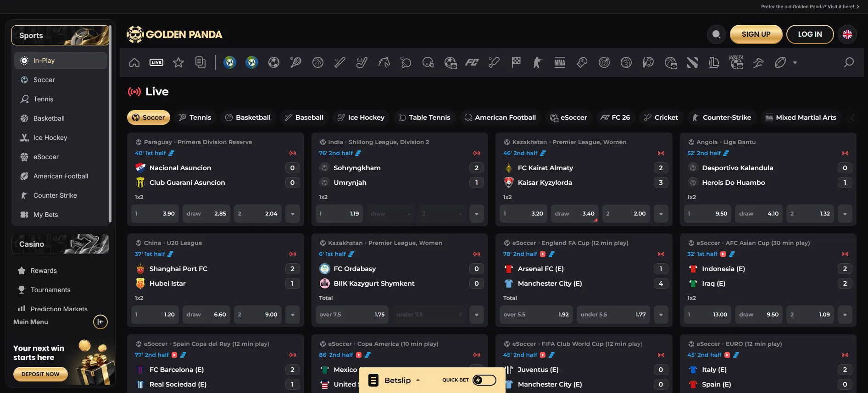Visit the old Golden Panda site link
Screen dimensions: 868x393
coord(810,6)
